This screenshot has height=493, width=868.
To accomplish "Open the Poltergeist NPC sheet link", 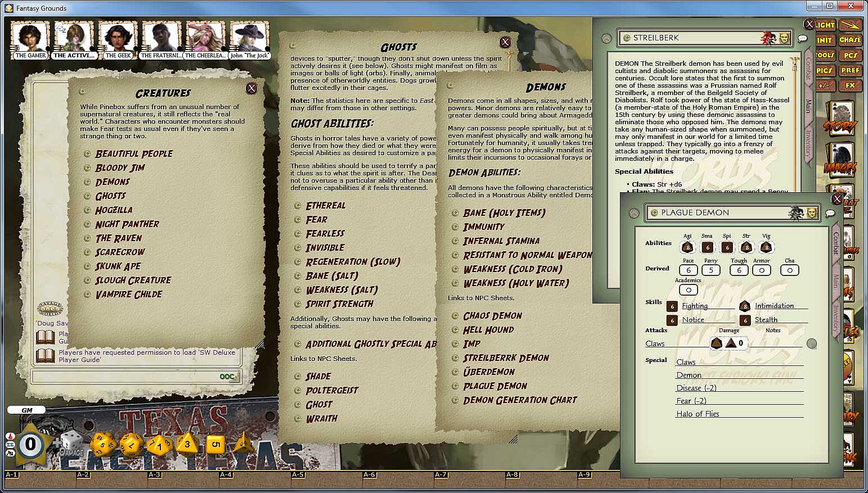I will coord(332,390).
